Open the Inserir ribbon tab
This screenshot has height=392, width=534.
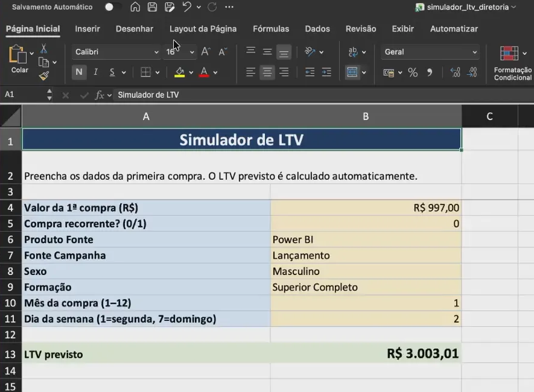click(x=87, y=29)
